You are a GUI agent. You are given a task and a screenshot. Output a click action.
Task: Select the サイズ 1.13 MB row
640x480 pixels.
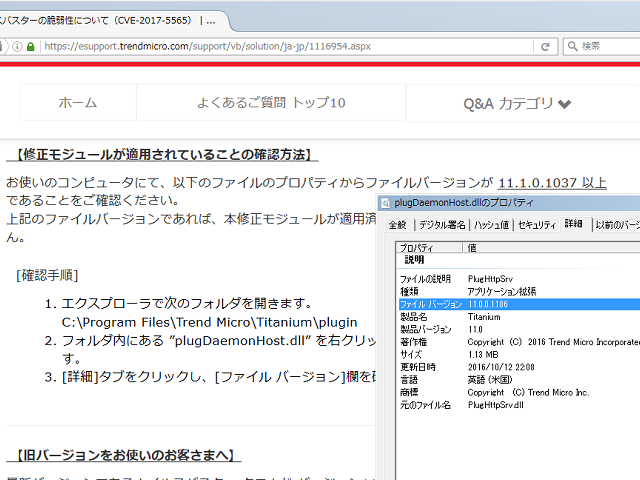(519, 355)
